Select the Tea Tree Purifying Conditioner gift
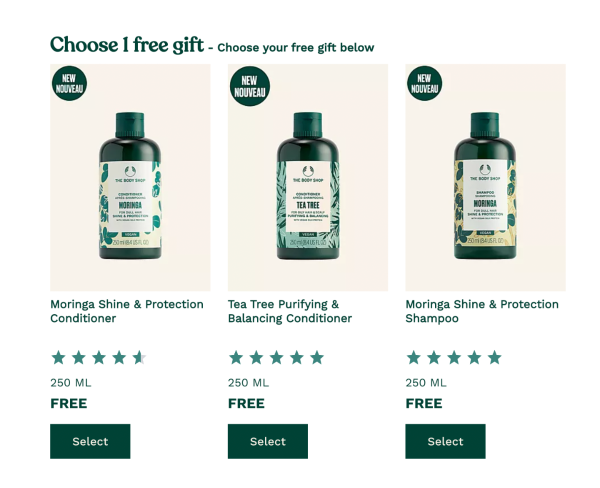600x488 pixels. [268, 441]
